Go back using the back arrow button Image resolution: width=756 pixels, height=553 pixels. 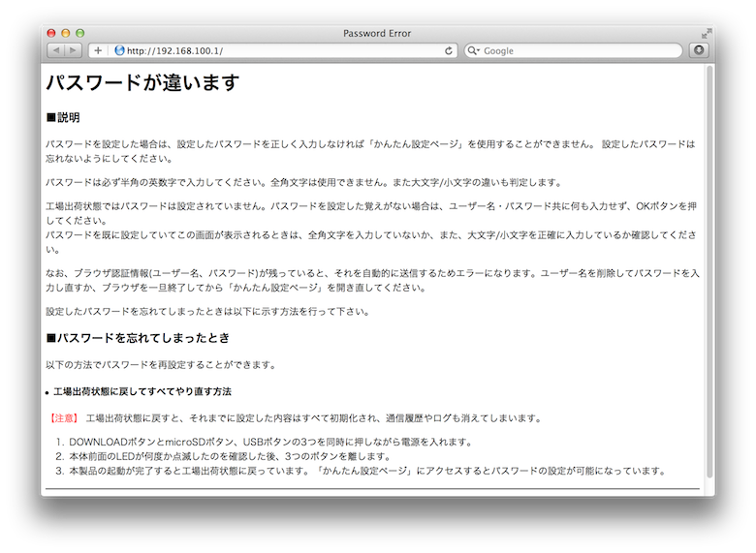tap(56, 50)
